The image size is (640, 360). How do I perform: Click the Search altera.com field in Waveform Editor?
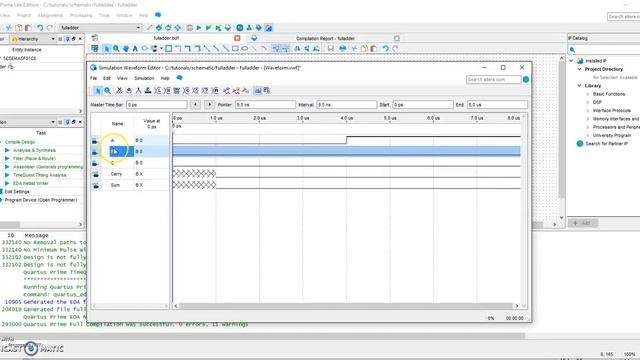pos(493,79)
